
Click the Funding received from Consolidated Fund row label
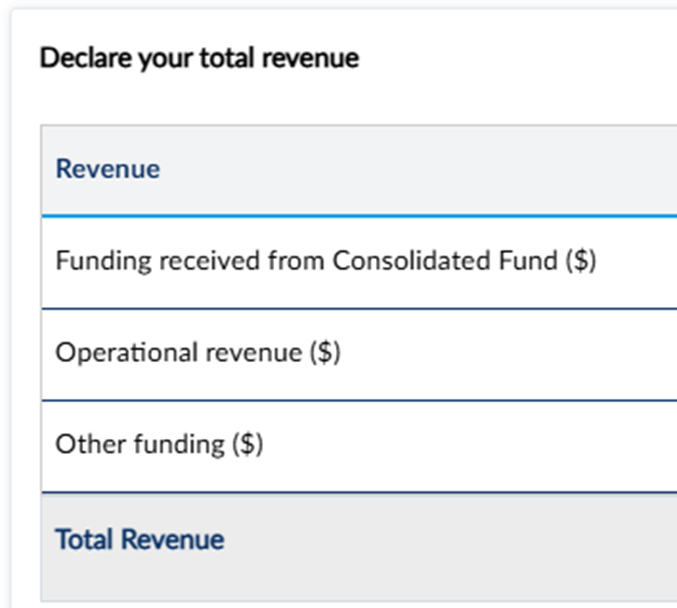point(326,261)
